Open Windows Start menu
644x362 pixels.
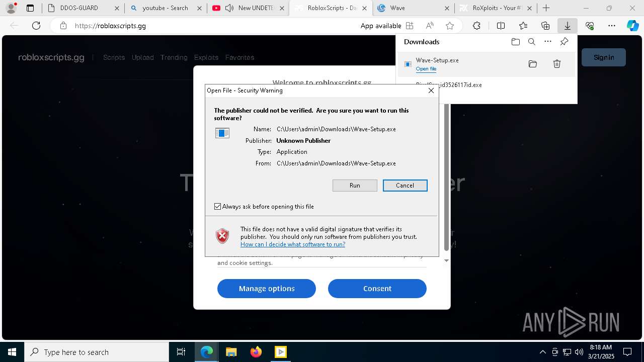(x=12, y=352)
